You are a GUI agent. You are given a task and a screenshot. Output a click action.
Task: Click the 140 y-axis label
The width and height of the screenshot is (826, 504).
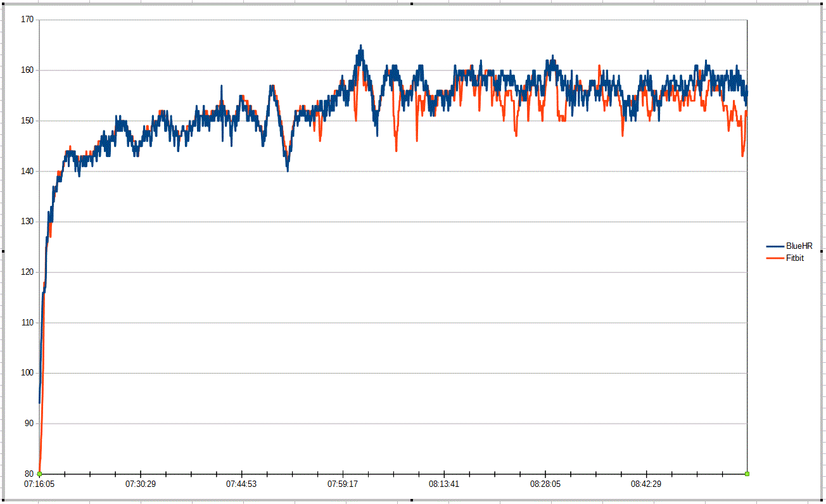point(27,171)
